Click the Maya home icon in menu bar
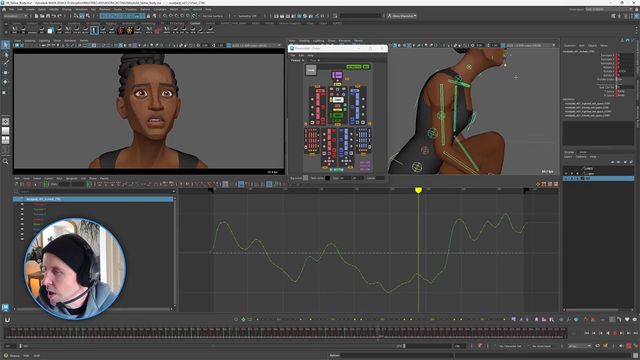The image size is (640, 360). (x=4, y=9)
